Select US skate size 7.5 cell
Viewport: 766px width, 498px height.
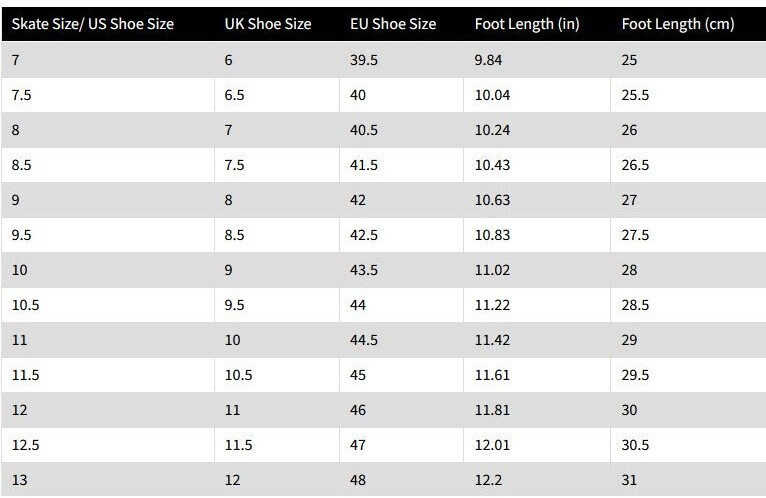click(x=24, y=95)
